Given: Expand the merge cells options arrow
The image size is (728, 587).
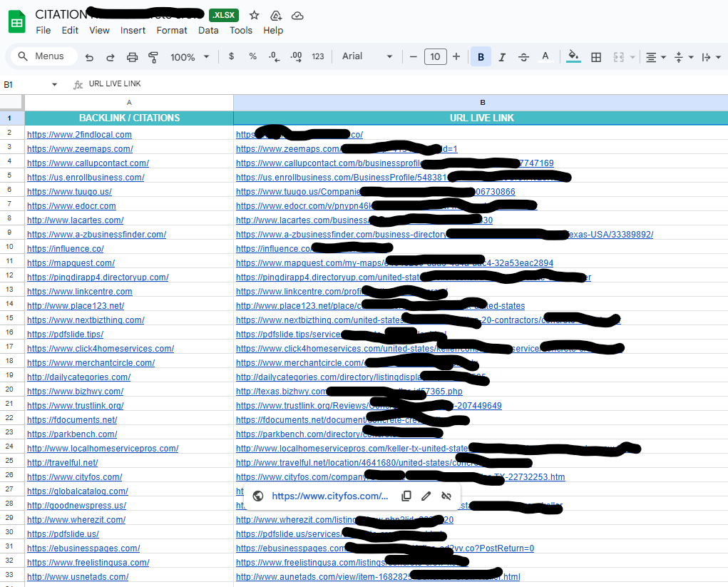Looking at the screenshot, I should click(632, 57).
